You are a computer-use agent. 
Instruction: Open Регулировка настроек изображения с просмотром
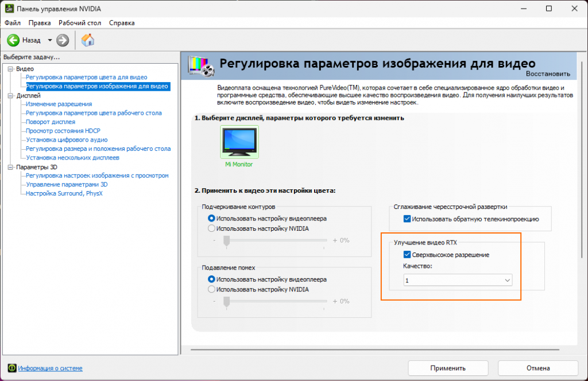tap(97, 176)
